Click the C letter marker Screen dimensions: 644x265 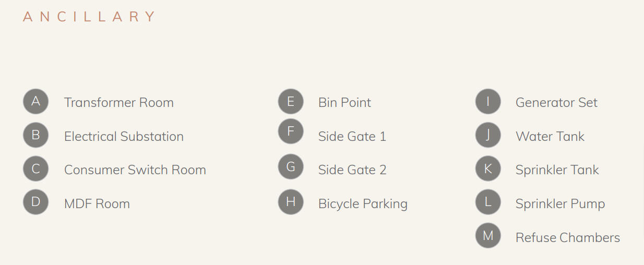(35, 169)
